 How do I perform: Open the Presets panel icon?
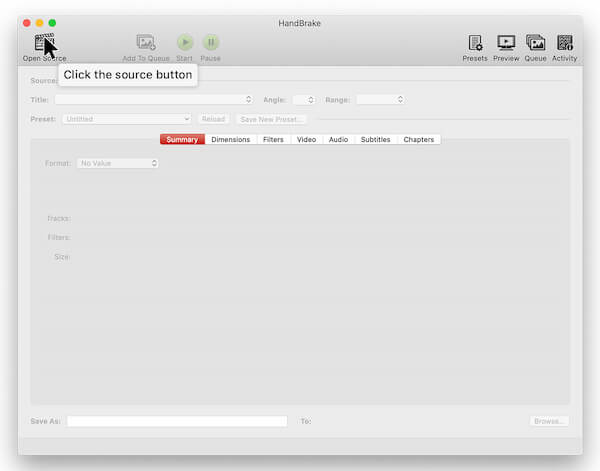point(475,42)
